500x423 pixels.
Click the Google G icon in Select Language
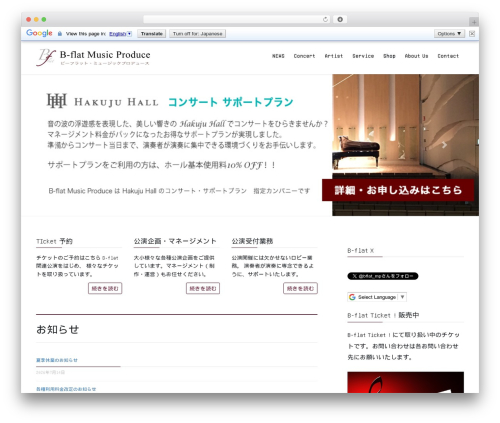coord(352,297)
